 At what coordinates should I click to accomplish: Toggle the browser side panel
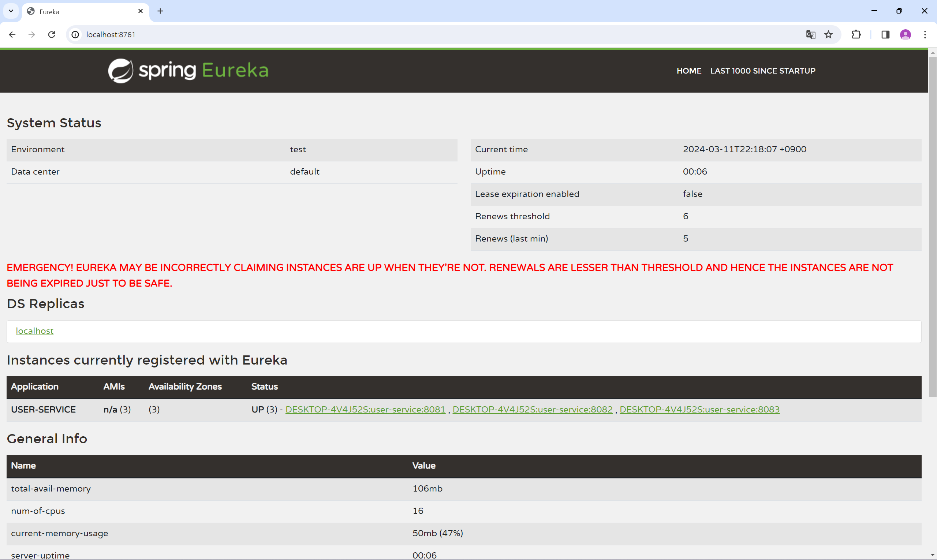[885, 35]
